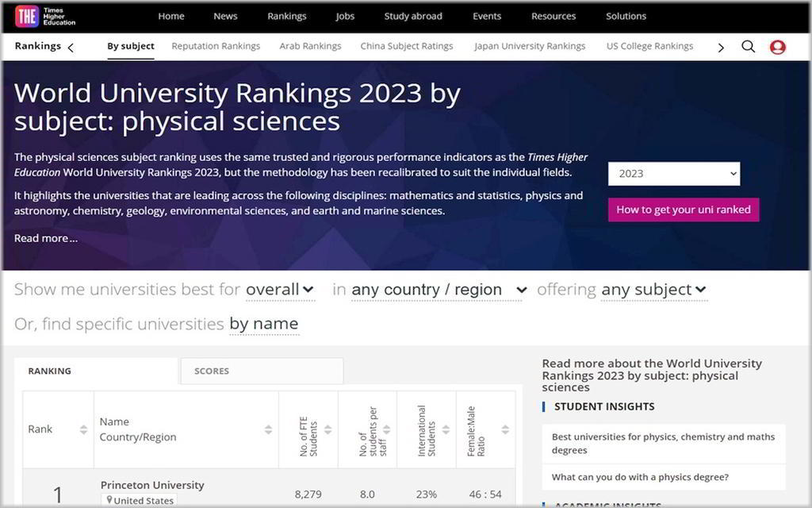The height and width of the screenshot is (508, 812).
Task: Show more ranking links with right chevron
Action: [721, 48]
